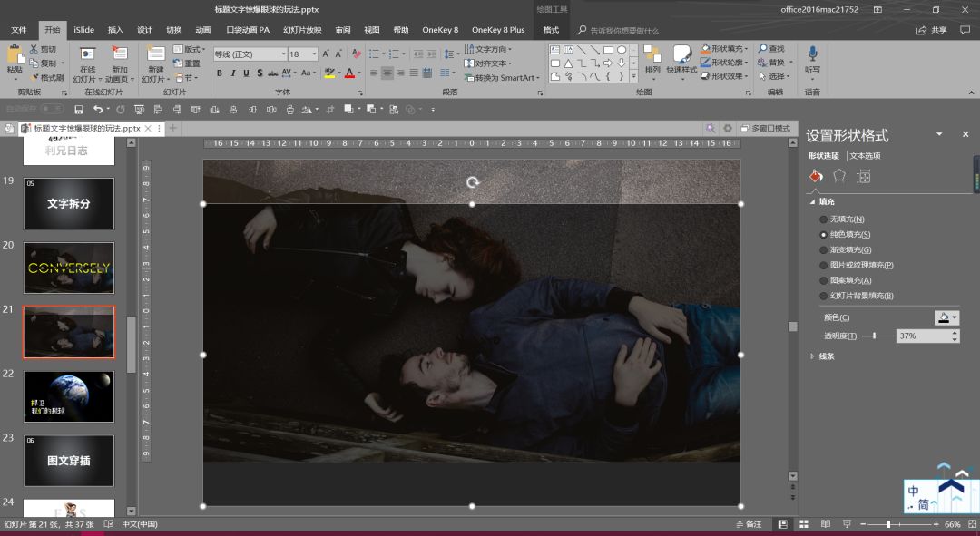Select Picture or texture fill (图片或纹理填充)

[824, 265]
